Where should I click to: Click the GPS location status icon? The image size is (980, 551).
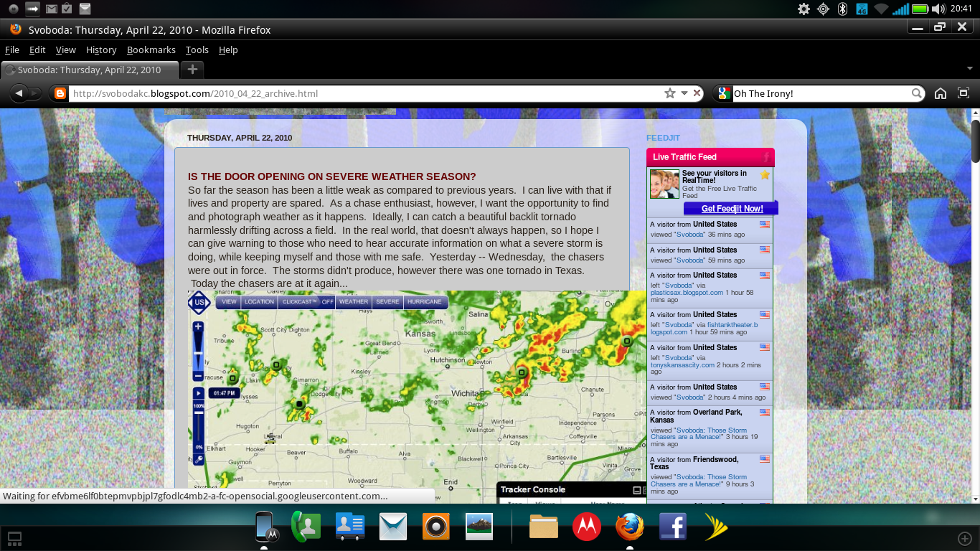(x=823, y=9)
